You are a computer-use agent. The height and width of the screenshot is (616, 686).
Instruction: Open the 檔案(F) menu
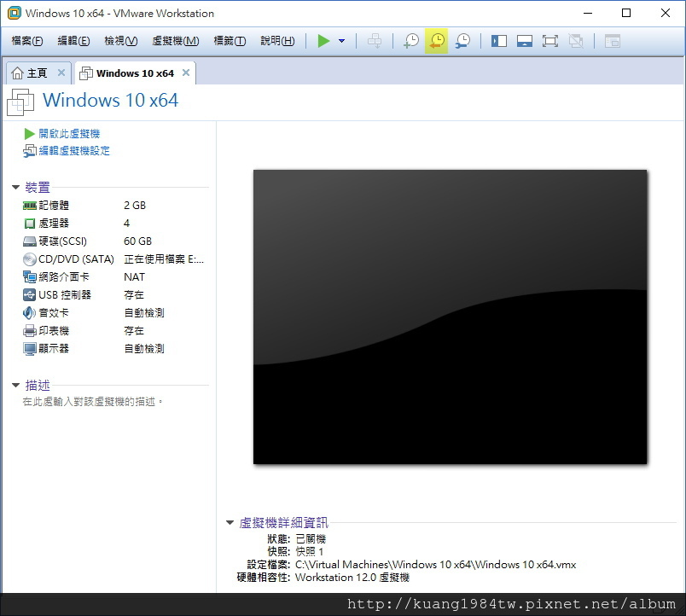pyautogui.click(x=27, y=41)
